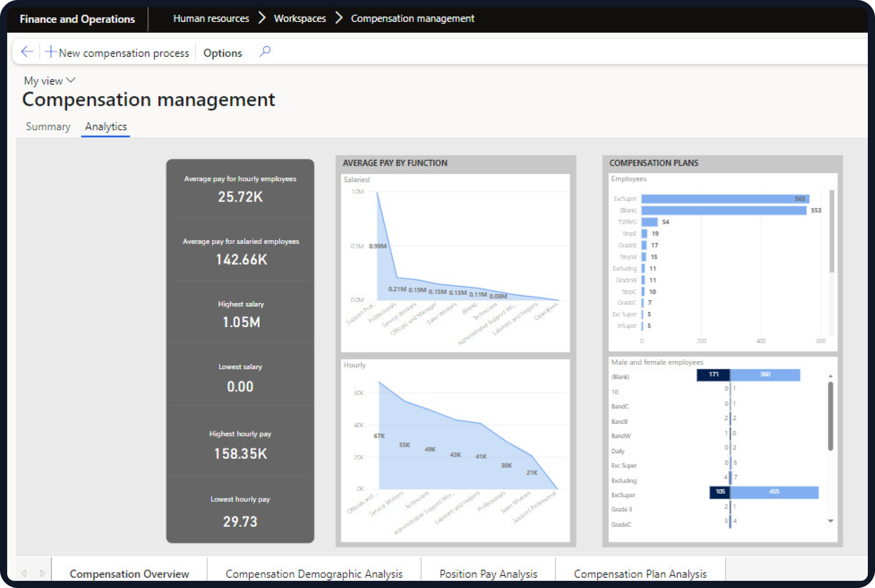The height and width of the screenshot is (588, 875).
Task: Open the search with the magnifier icon
Action: click(x=265, y=52)
